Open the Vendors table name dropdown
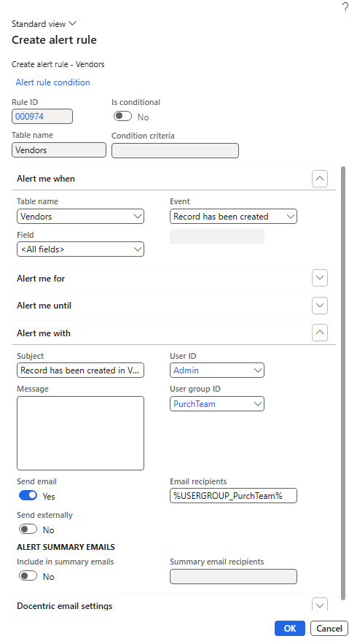 tap(80, 217)
